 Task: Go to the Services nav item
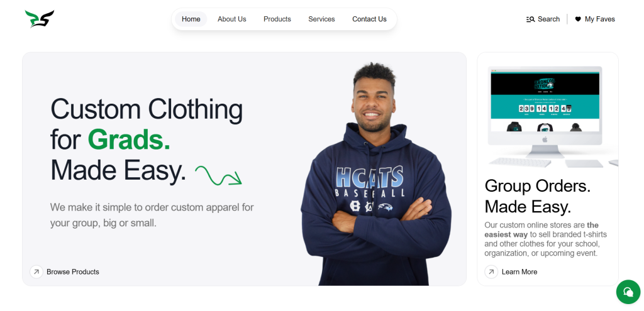[321, 19]
